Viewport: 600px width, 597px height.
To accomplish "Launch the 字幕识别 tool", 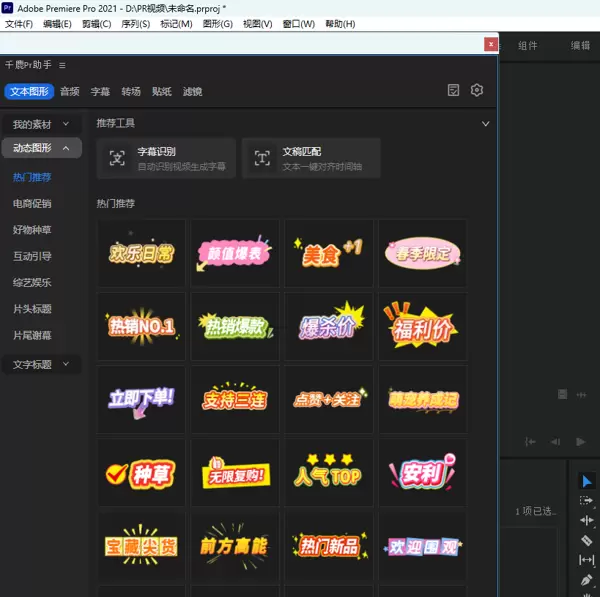I will [166, 158].
